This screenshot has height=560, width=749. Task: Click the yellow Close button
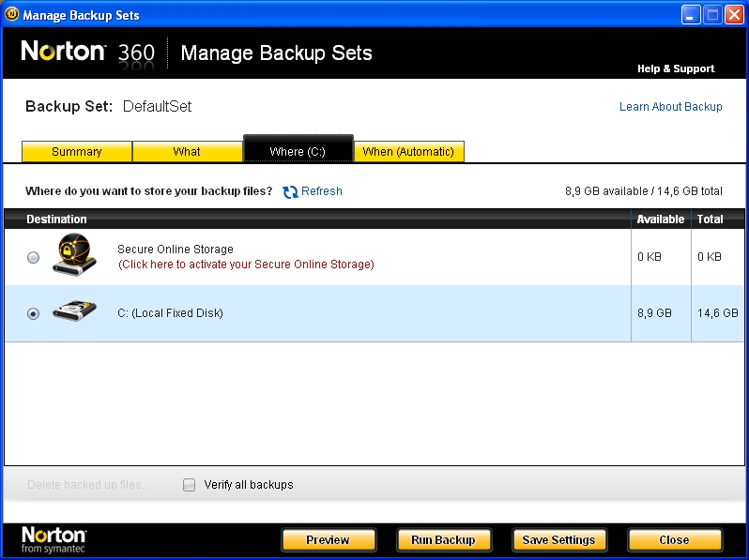(x=675, y=540)
